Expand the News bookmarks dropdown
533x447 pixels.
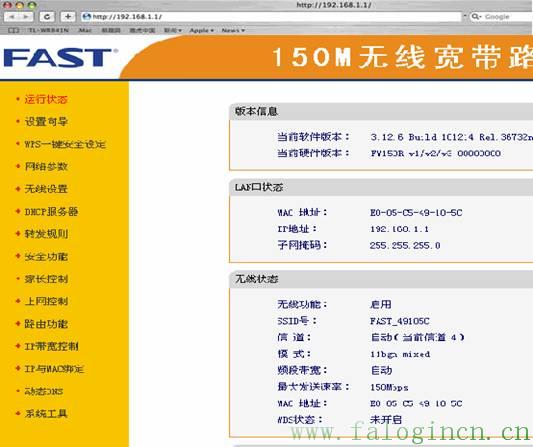coord(233,30)
